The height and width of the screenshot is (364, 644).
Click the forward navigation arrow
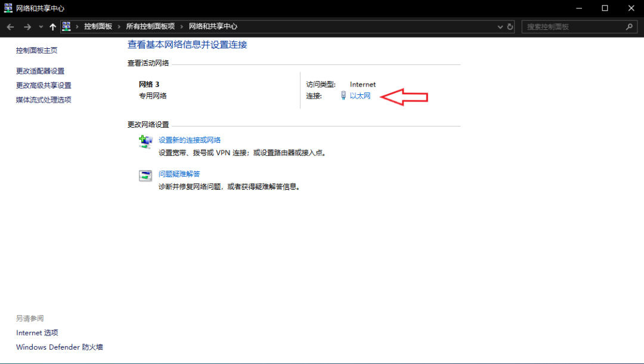(27, 26)
